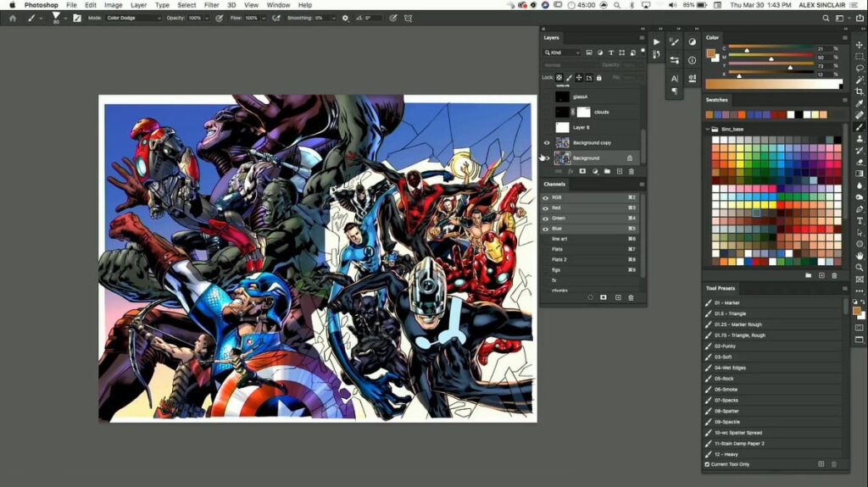
Task: Toggle lock all padlock button
Action: click(x=599, y=78)
